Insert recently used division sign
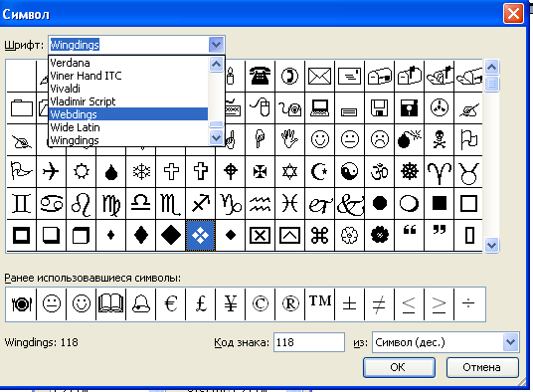 point(469,303)
